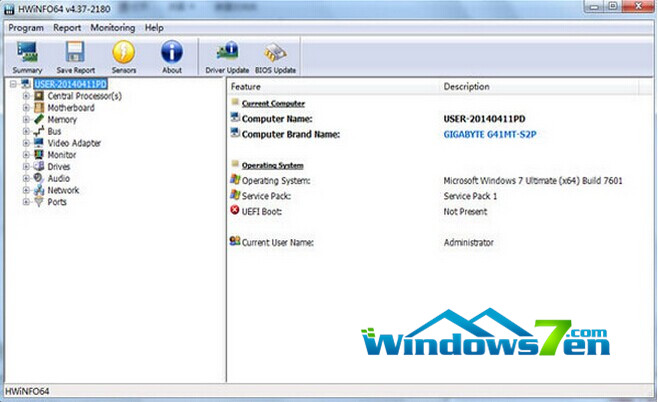Select the USER-20140411PD tree label
Image resolution: width=658 pixels, height=402 pixels.
[70, 84]
